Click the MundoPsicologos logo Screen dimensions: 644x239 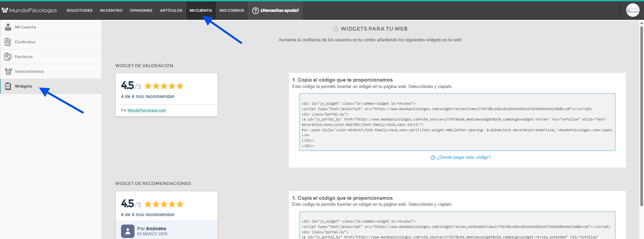29,10
